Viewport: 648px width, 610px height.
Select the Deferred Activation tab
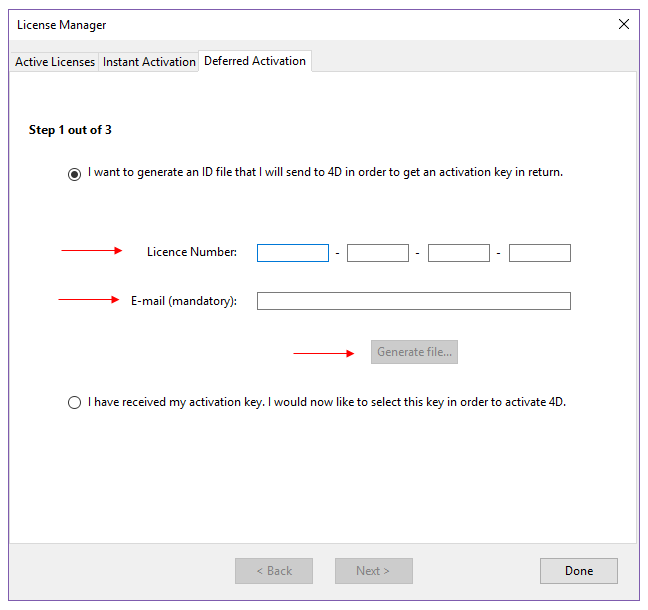pyautogui.click(x=255, y=61)
